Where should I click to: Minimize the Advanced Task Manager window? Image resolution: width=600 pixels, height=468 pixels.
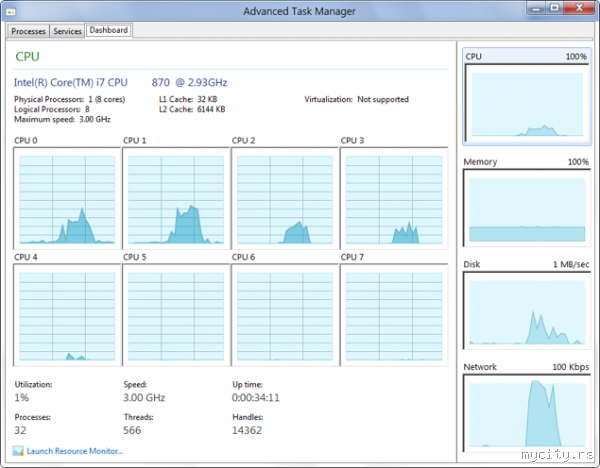(x=536, y=8)
